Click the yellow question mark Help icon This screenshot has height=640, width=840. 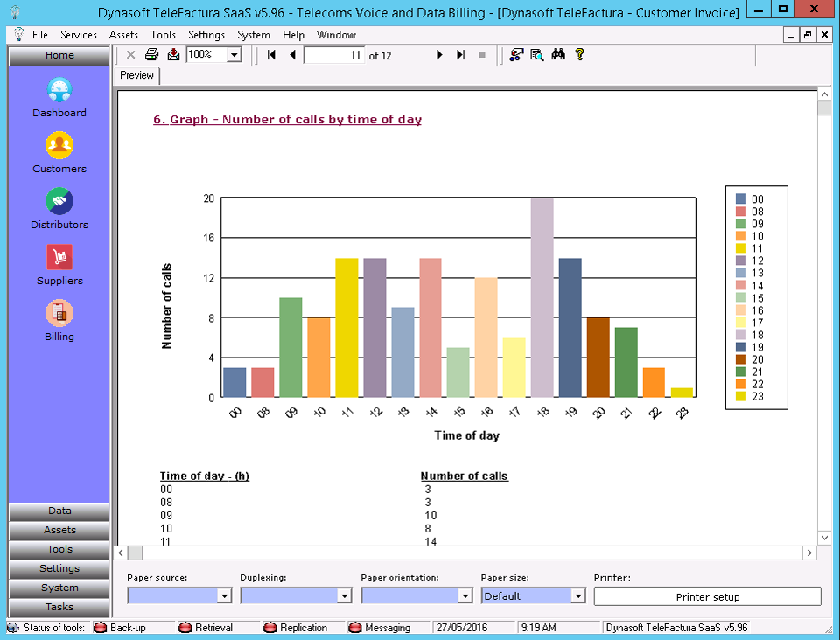coord(579,55)
